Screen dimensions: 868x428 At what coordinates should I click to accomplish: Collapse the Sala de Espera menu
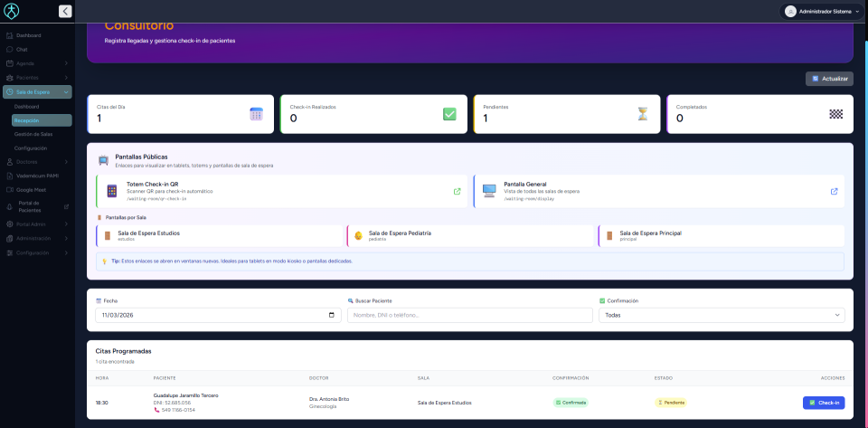[66, 92]
